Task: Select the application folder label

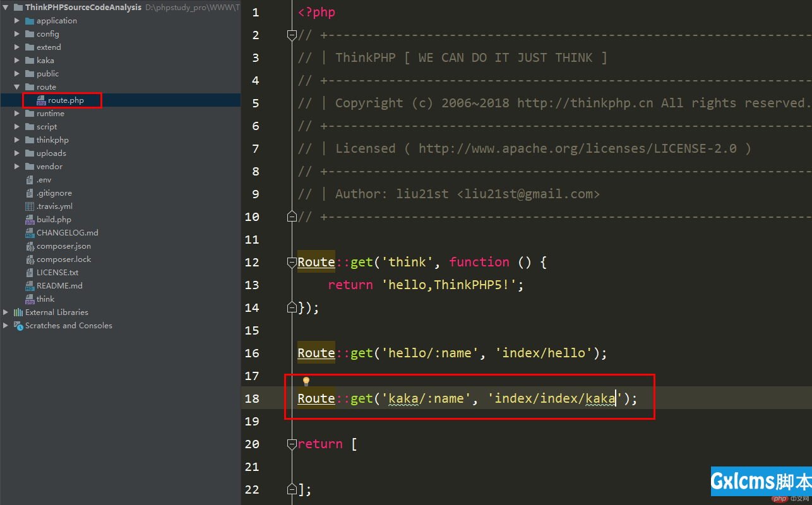Action: 57,21
